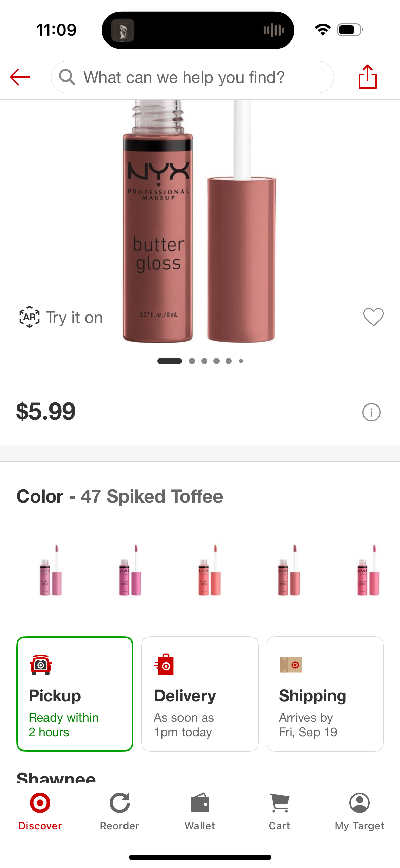Screen dimensions: 400x868
Task: Open the Wallet tab
Action: point(200,812)
